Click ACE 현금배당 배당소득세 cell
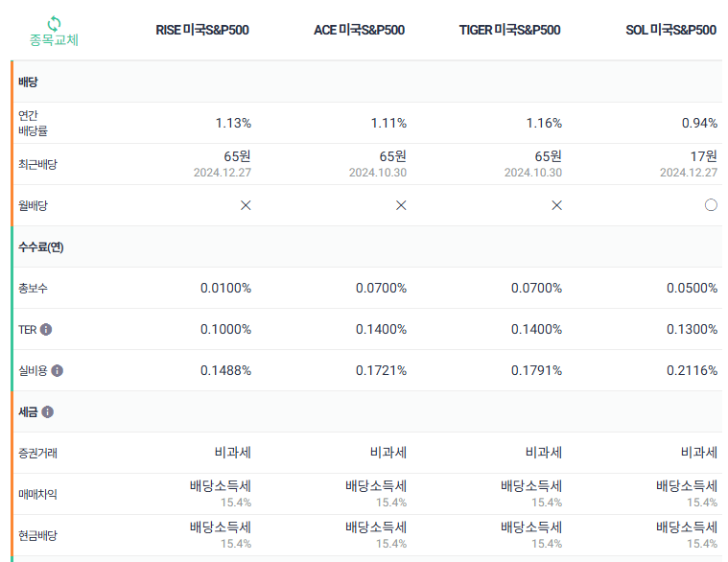This screenshot has width=728, height=562. [x=376, y=535]
